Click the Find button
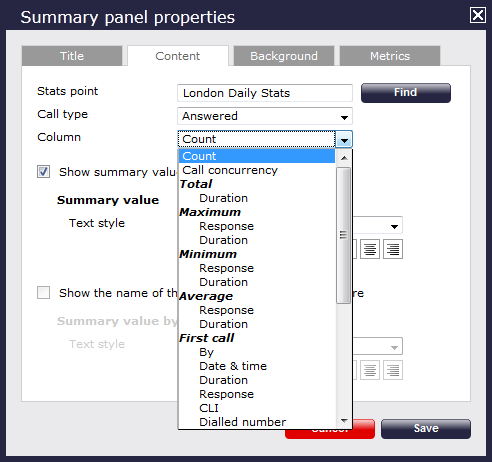Screen dimensions: 492x462 tap(406, 93)
